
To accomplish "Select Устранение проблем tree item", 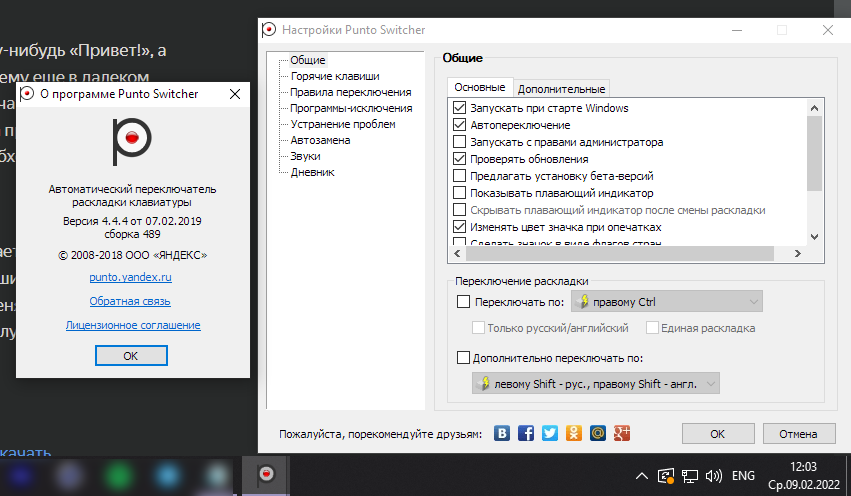I will pos(343,124).
